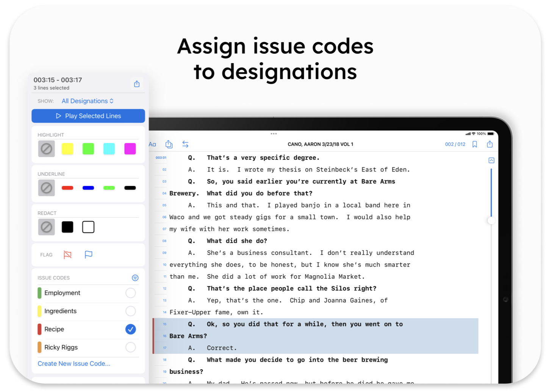Click the transcript scrollbar handle

(x=491, y=220)
